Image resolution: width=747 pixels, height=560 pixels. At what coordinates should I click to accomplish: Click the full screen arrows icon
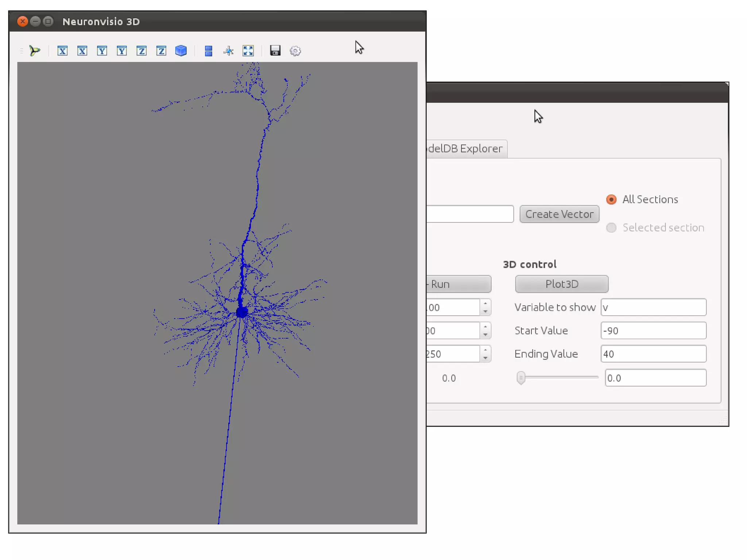point(248,51)
